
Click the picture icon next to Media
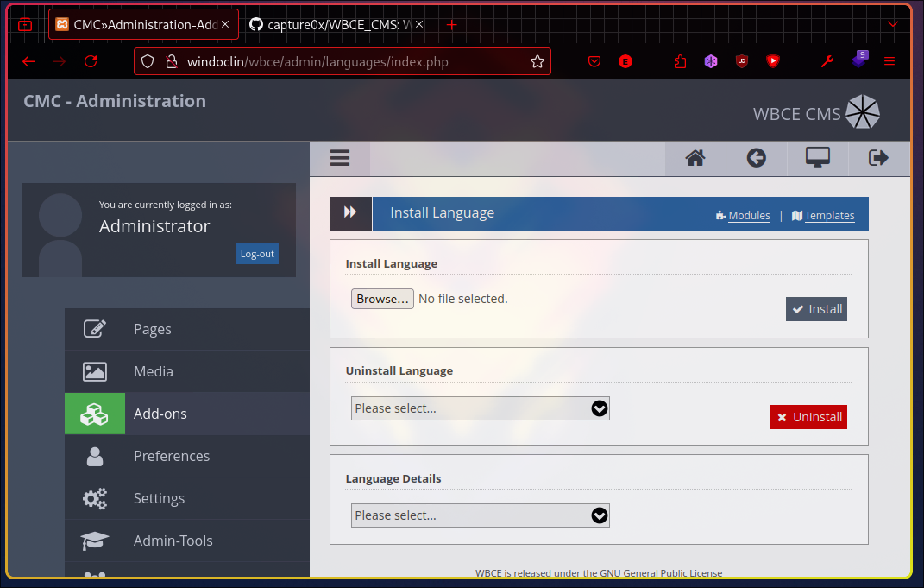click(x=95, y=371)
